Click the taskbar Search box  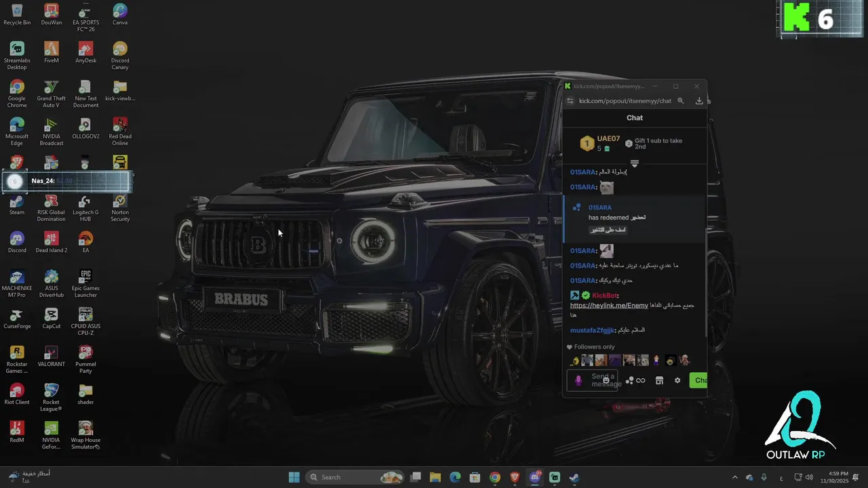coord(355,477)
